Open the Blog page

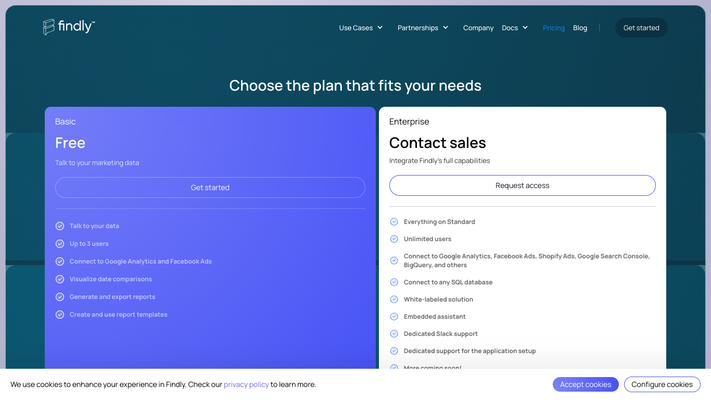click(x=580, y=28)
